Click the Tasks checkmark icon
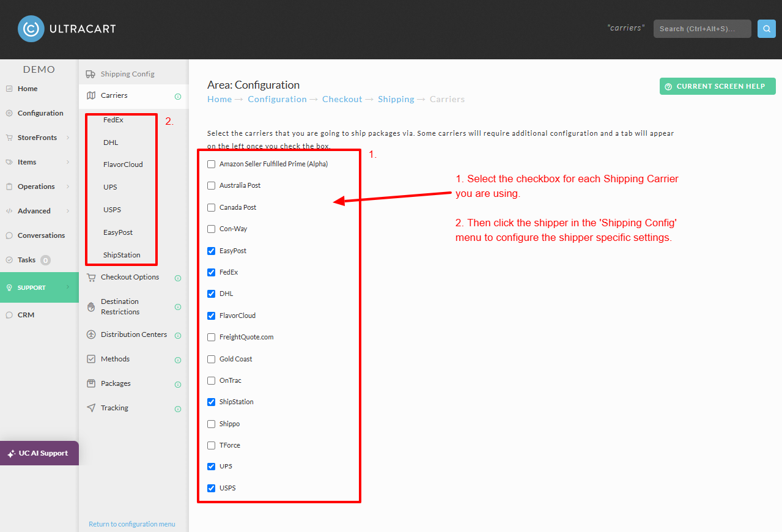 9,260
